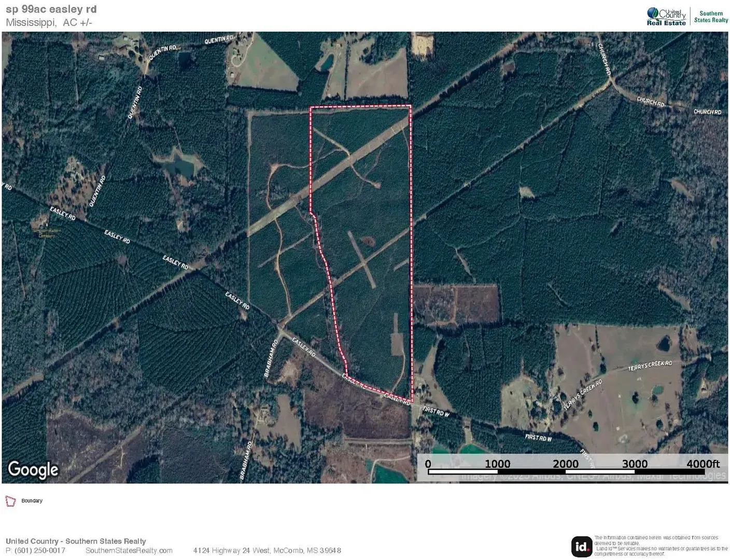Click the Land id logo icon
Image resolution: width=730 pixels, height=560 pixels.
582,547
